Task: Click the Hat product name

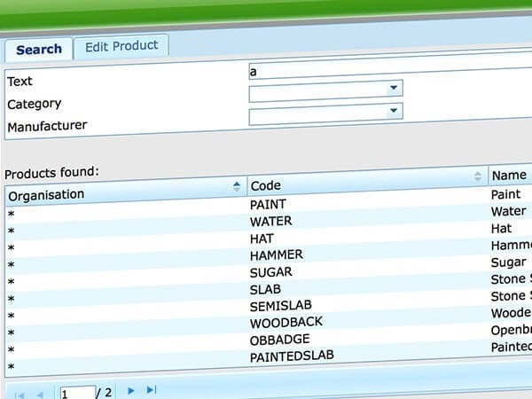Action: click(501, 229)
